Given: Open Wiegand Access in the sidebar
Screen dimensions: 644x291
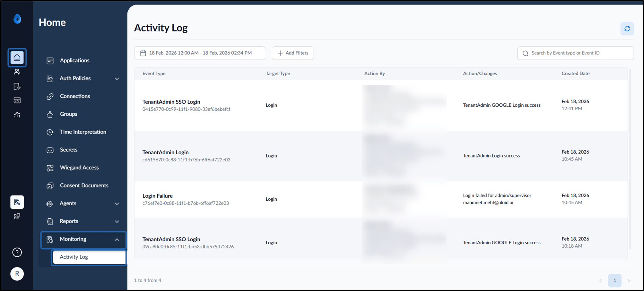Looking at the screenshot, I should 79,168.
